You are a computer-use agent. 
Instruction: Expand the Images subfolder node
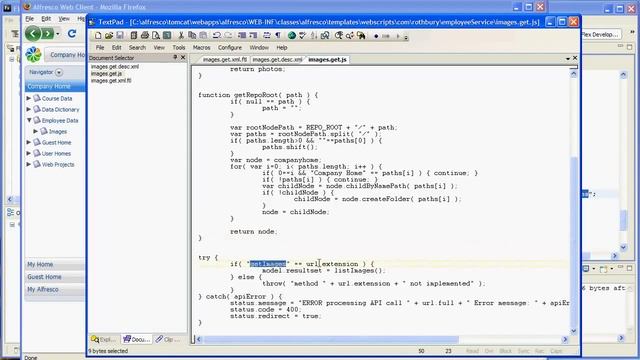coord(36,131)
